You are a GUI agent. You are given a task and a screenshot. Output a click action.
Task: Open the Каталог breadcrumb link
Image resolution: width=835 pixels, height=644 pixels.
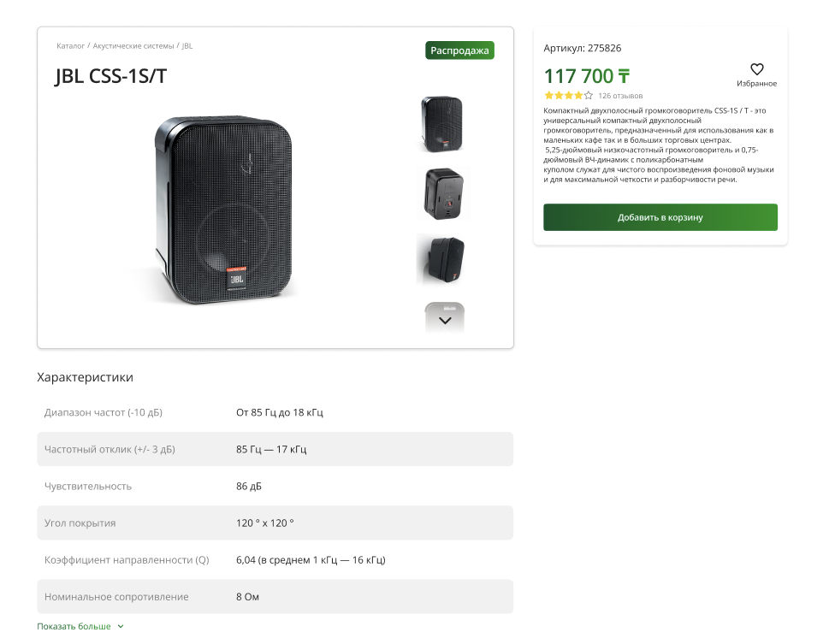[70, 46]
